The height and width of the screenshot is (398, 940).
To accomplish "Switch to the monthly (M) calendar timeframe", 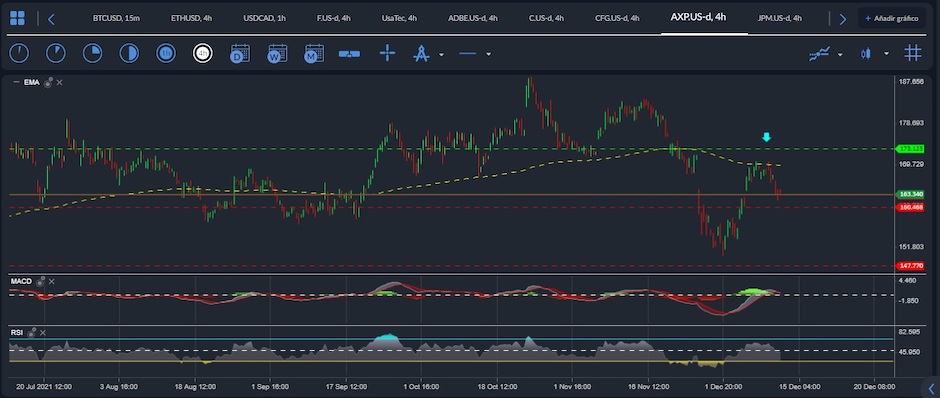I will click(314, 53).
